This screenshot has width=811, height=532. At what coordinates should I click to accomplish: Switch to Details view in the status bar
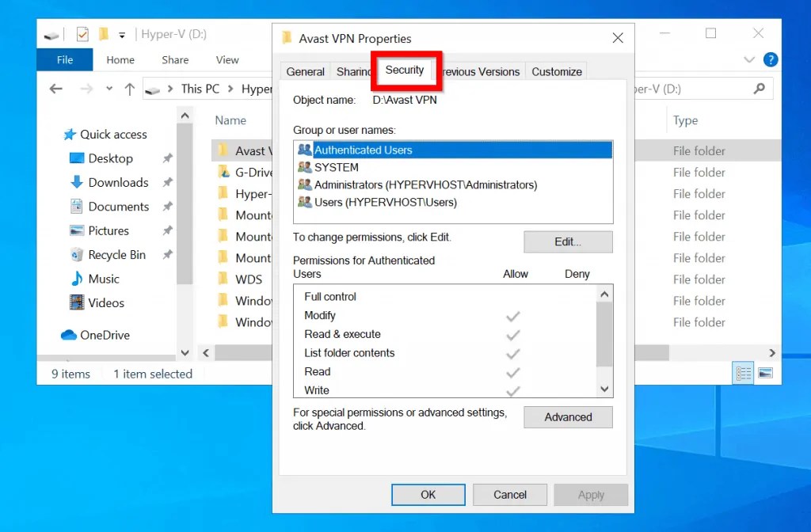[743, 372]
